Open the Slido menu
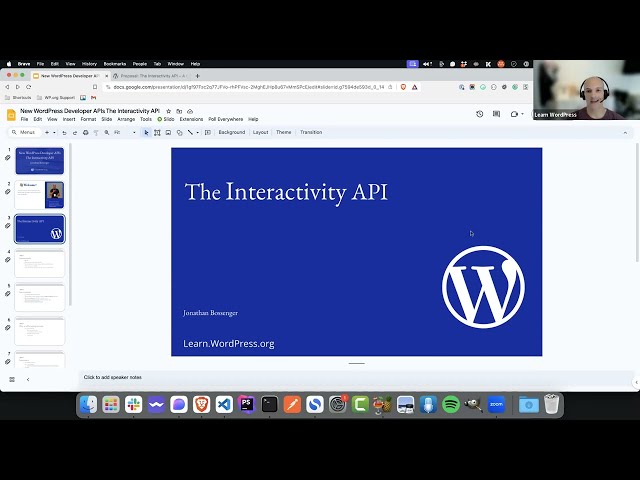 pos(166,119)
